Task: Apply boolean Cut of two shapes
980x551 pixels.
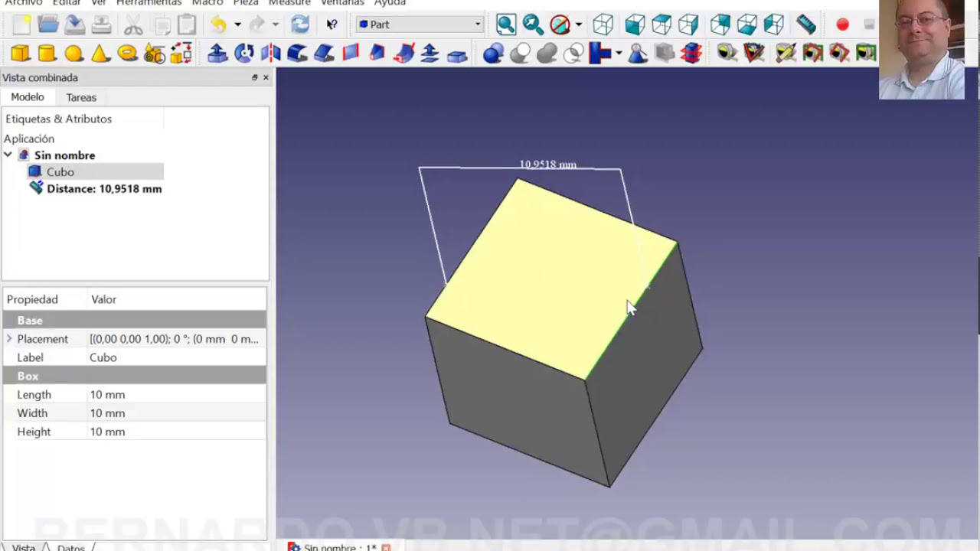Action: (521, 53)
